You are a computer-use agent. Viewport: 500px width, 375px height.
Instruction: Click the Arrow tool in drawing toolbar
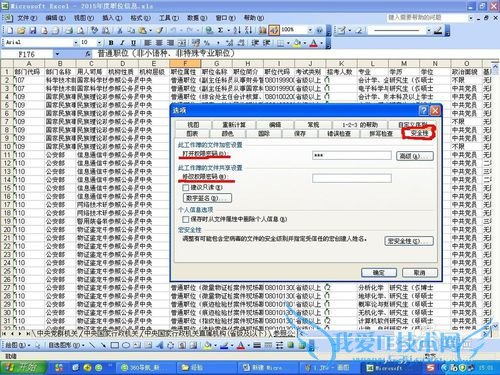103,345
